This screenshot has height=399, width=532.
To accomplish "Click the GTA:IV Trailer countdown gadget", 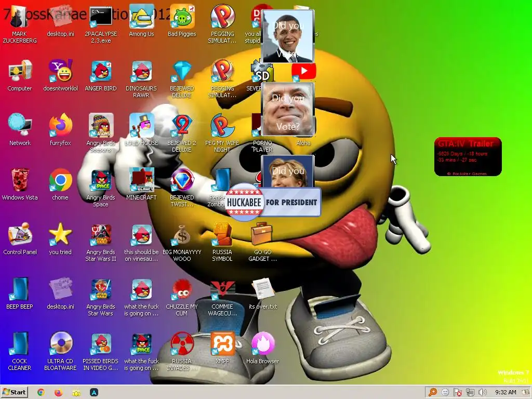I will [468, 156].
